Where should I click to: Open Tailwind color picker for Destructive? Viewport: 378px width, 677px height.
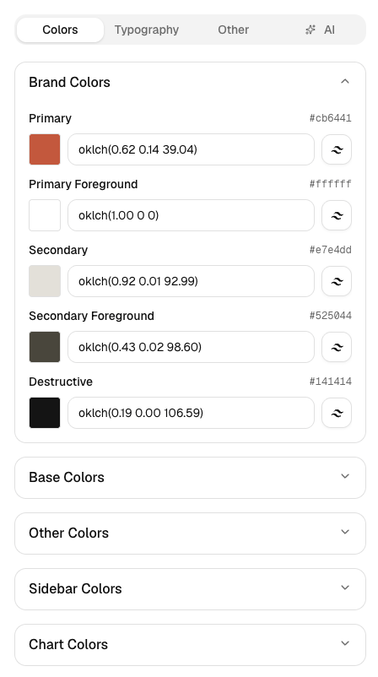click(x=337, y=413)
